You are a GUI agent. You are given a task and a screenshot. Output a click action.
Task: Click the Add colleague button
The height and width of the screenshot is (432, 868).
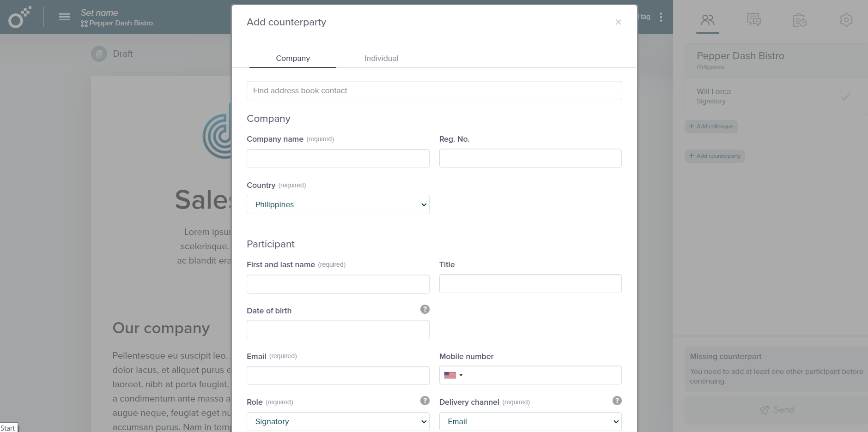coord(711,126)
